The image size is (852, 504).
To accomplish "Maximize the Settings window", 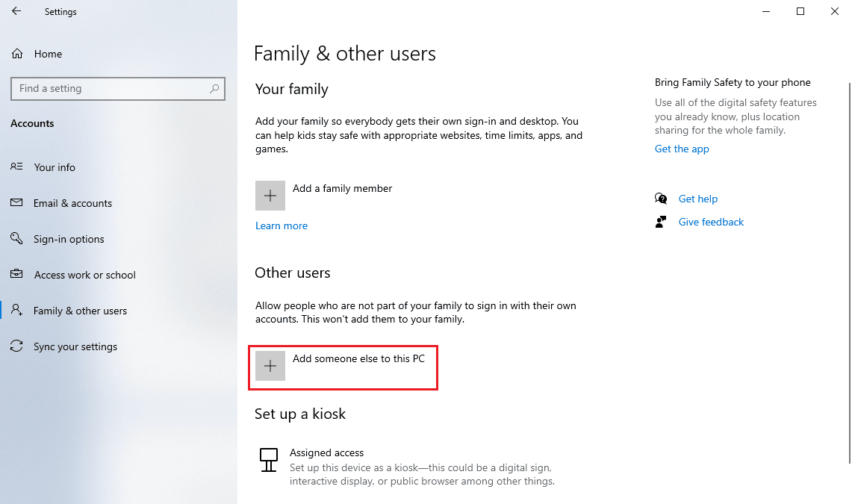I will (x=800, y=11).
